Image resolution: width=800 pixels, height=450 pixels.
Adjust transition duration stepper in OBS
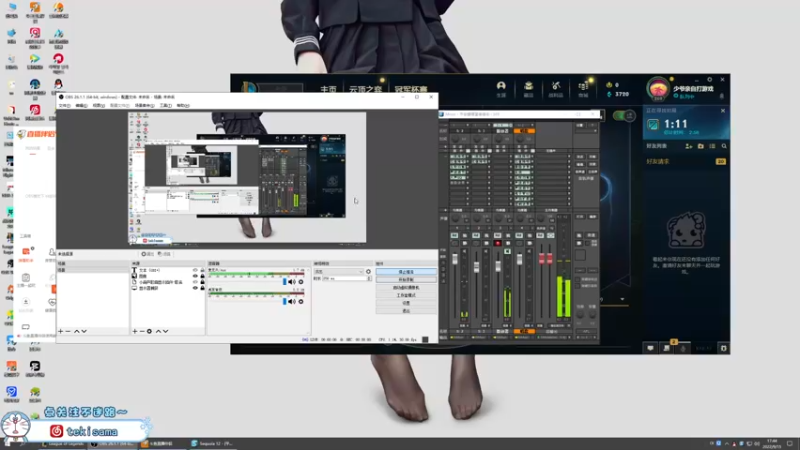pos(369,279)
